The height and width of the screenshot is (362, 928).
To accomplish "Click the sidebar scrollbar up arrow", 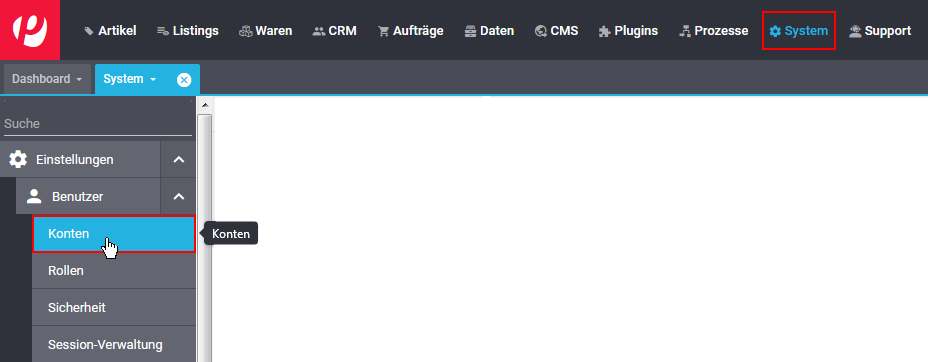I will tap(204, 105).
